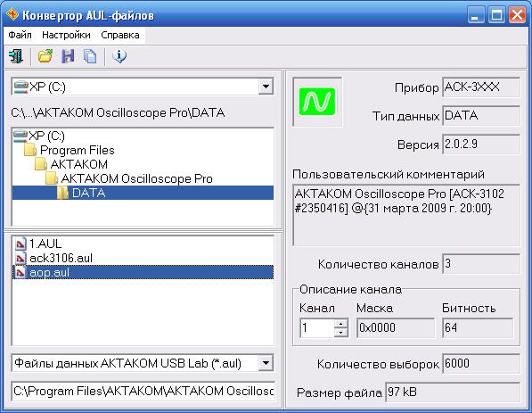The height and width of the screenshot is (413, 532).
Task: Open the Настройки menu
Action: pyautogui.click(x=66, y=35)
